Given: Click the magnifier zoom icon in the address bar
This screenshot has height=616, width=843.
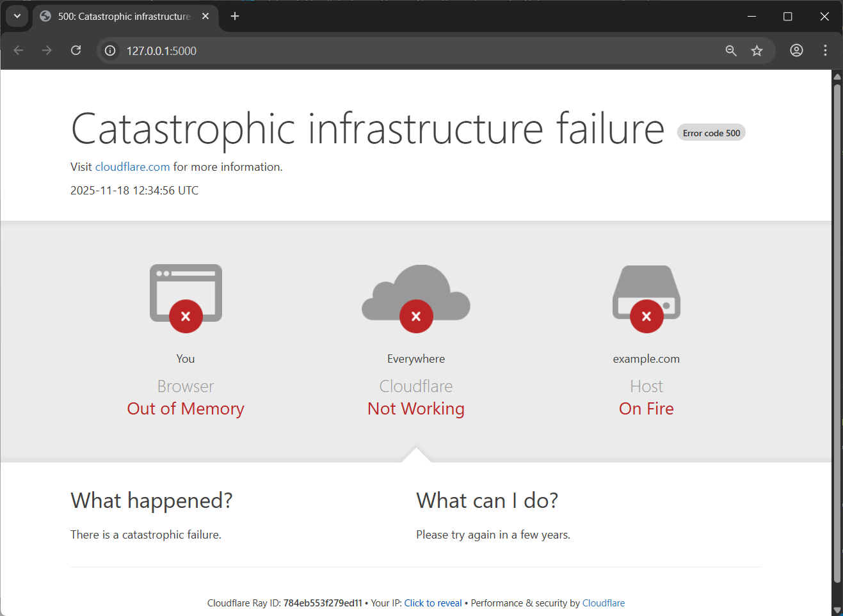Looking at the screenshot, I should coord(730,50).
